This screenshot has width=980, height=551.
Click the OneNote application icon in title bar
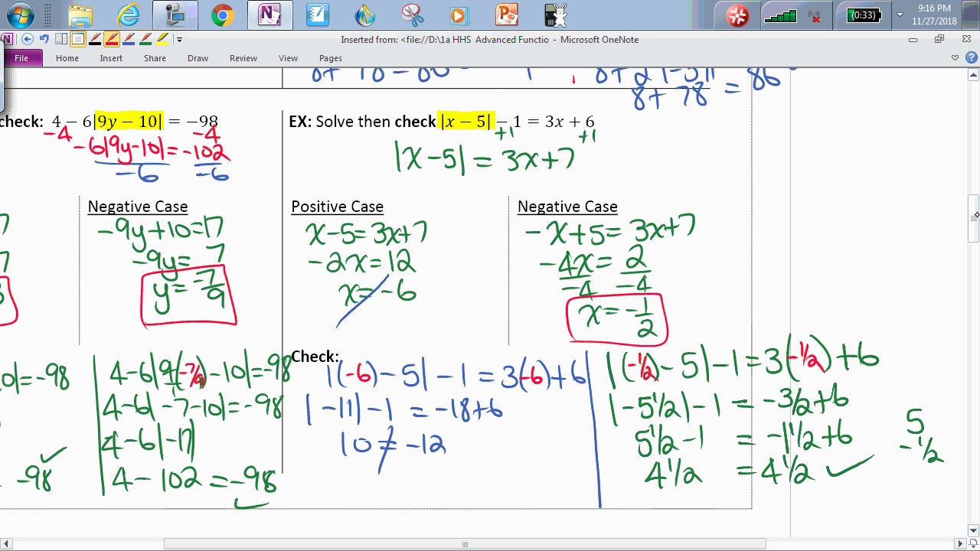click(x=6, y=39)
